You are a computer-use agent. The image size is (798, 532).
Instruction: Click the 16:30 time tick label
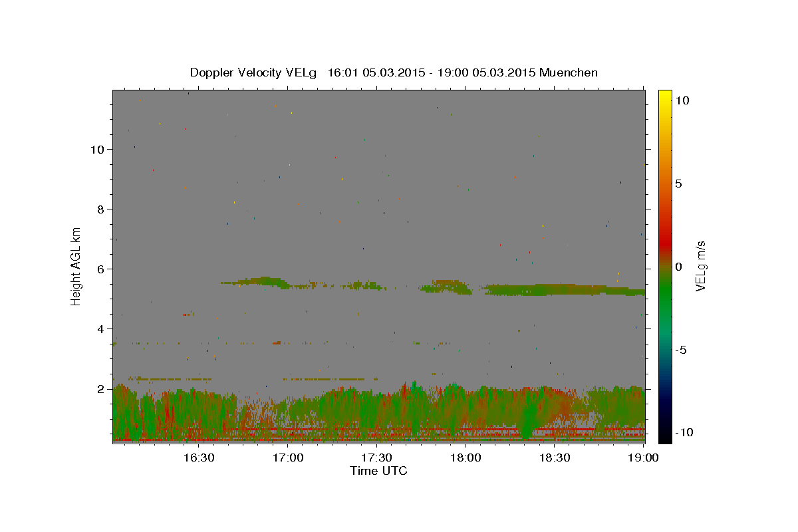point(199,458)
